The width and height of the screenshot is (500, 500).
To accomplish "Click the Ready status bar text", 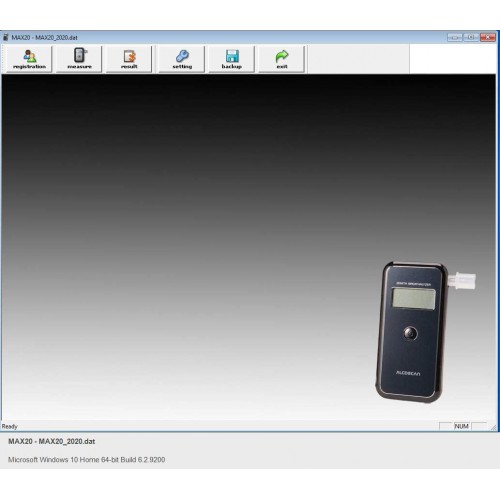I will tap(9, 426).
